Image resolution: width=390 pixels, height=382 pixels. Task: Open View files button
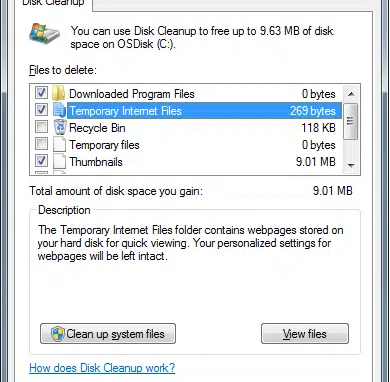coord(305,334)
